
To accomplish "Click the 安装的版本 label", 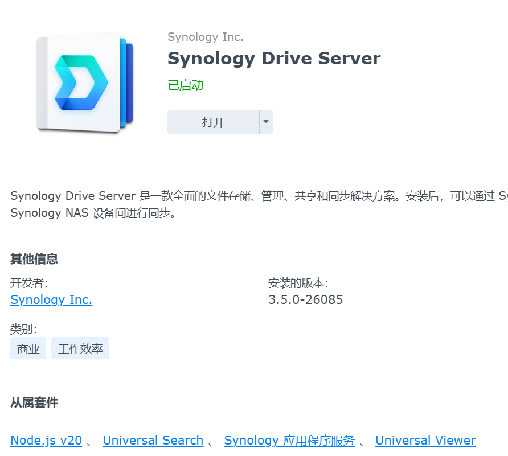I will (298, 283).
